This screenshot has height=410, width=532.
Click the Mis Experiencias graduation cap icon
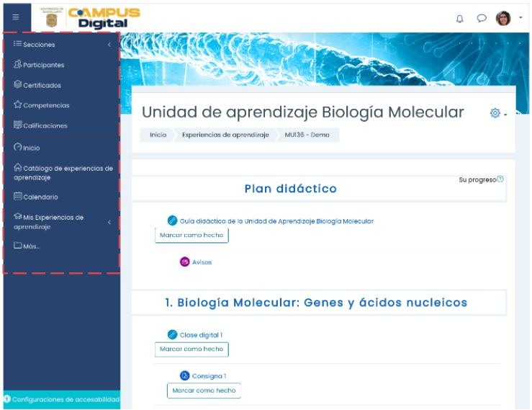pyautogui.click(x=18, y=216)
